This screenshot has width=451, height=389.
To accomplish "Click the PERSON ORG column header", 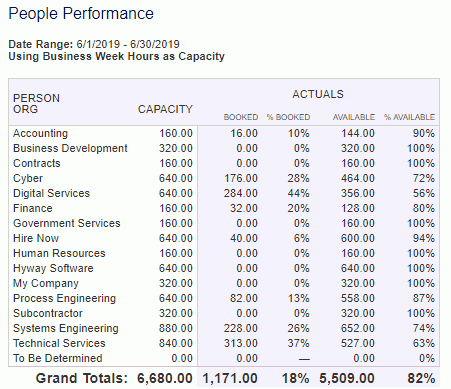I will [36, 104].
